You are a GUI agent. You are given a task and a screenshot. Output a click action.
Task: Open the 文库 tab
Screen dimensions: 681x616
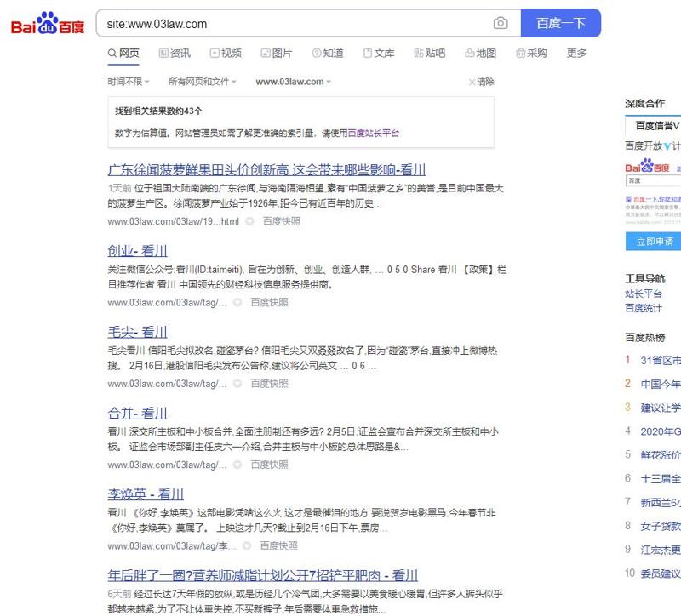point(379,54)
